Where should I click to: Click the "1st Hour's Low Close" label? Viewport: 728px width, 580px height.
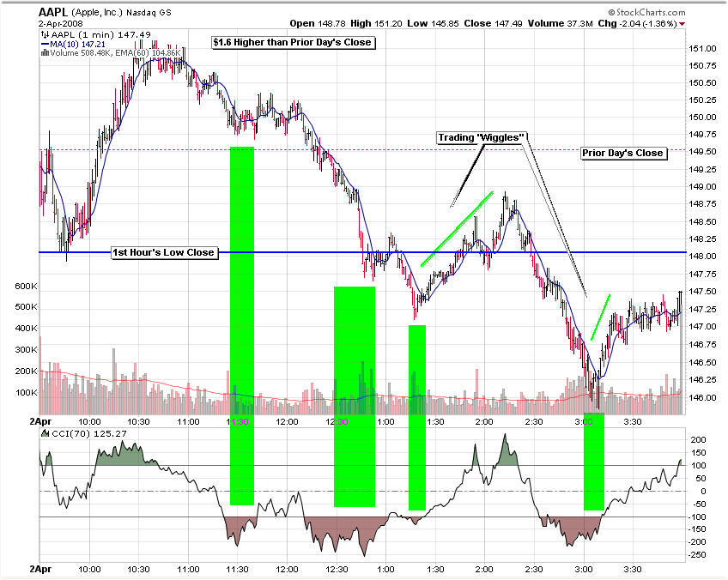point(164,252)
